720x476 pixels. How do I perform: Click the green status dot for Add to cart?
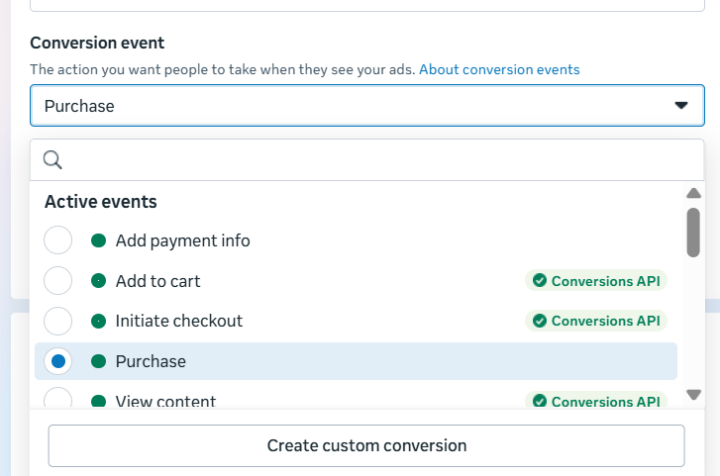[x=98, y=280]
